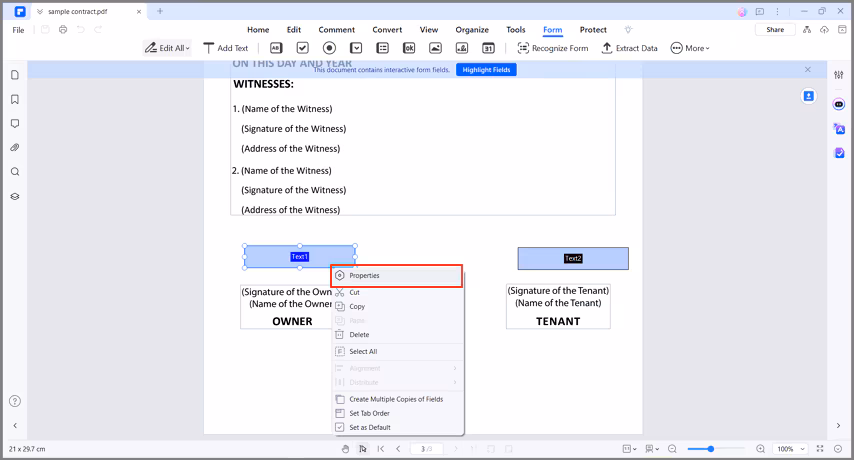This screenshot has height=460, width=854.
Task: Switch to the Organize tab
Action: (472, 30)
